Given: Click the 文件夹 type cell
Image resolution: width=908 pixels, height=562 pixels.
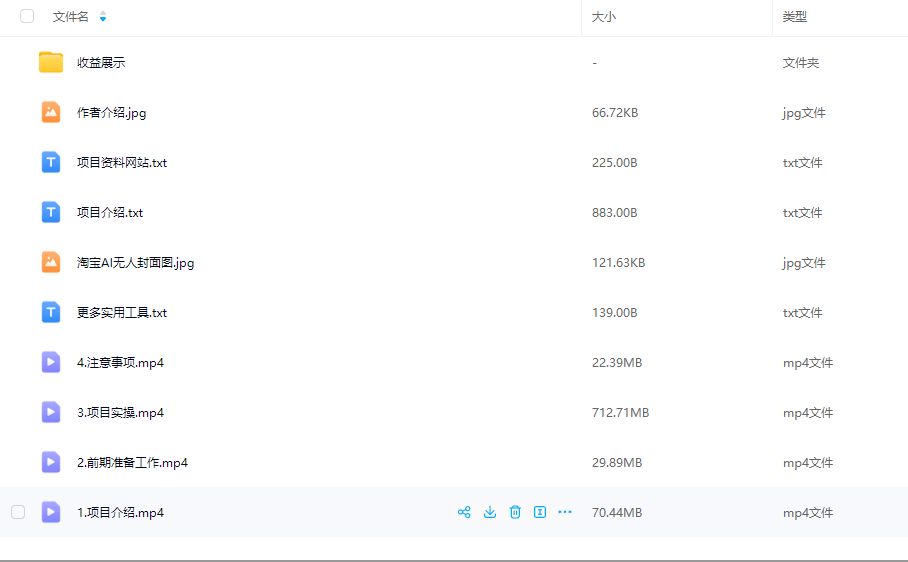Looking at the screenshot, I should point(801,63).
